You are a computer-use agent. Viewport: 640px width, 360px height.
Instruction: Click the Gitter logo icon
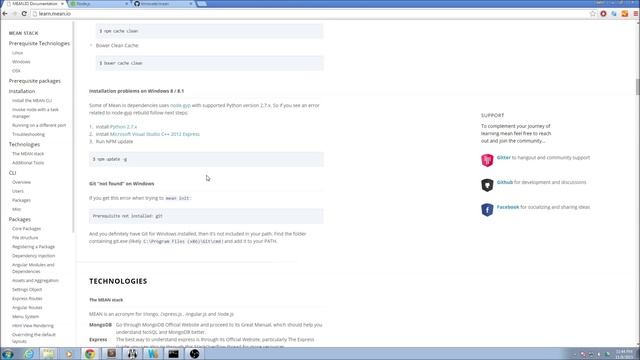click(487, 160)
